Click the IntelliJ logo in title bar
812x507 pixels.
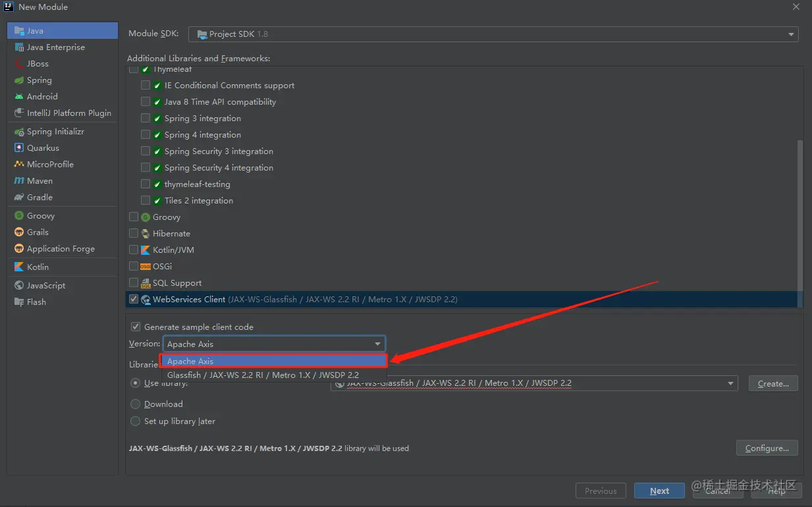pos(9,7)
